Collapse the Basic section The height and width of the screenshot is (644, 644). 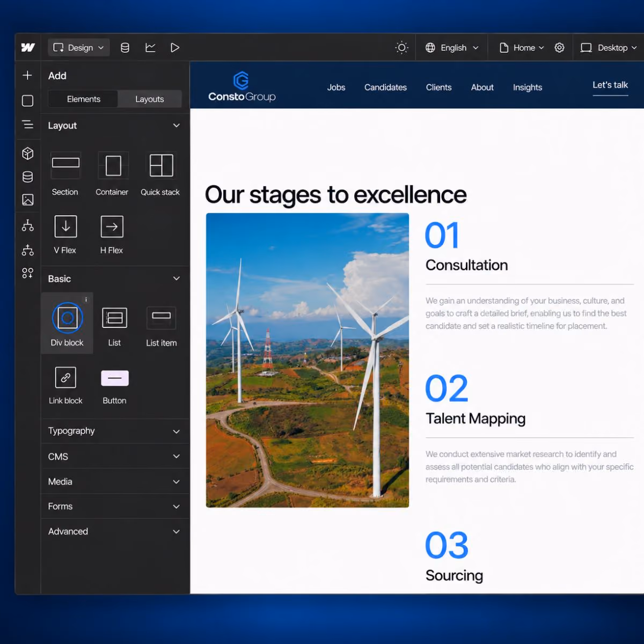point(176,279)
